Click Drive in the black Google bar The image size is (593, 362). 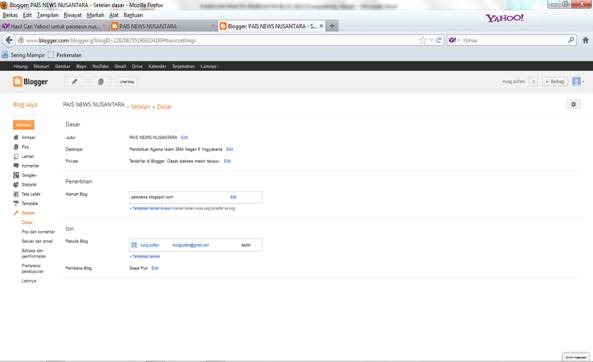pyautogui.click(x=137, y=66)
